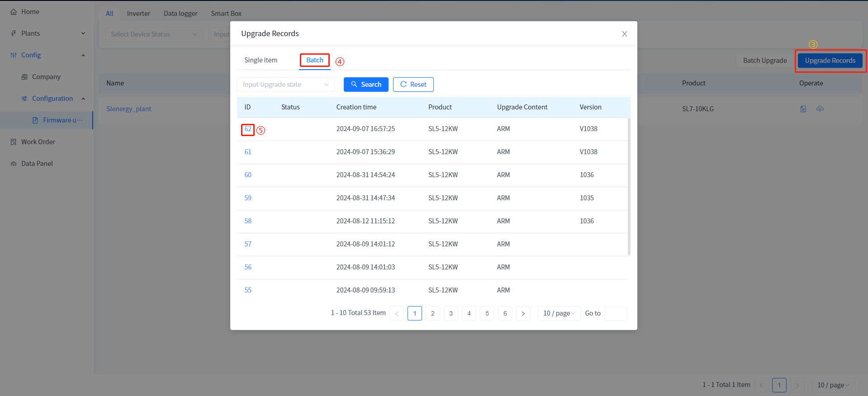This screenshot has width=868, height=396.
Task: Open Work Order from sidebar
Action: click(38, 142)
